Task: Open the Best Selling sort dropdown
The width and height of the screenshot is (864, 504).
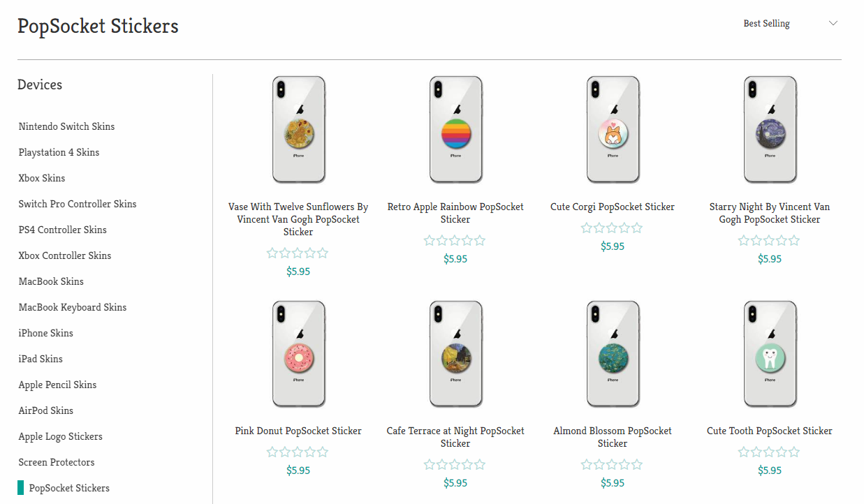Action: click(x=767, y=24)
